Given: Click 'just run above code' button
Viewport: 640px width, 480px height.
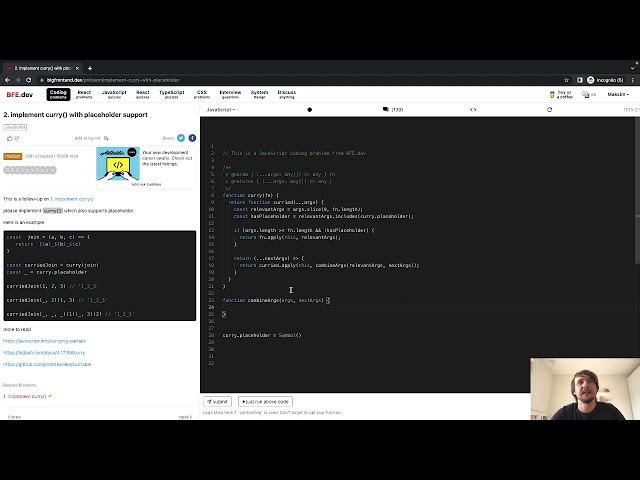Looking at the screenshot, I should tap(265, 402).
